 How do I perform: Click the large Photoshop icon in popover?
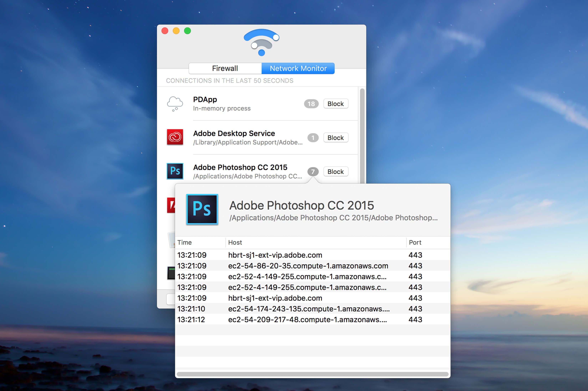pyautogui.click(x=202, y=209)
